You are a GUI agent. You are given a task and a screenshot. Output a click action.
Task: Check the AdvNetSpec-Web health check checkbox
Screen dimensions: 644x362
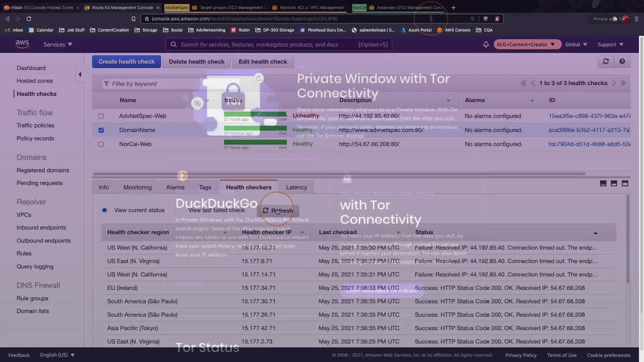pos(101,116)
